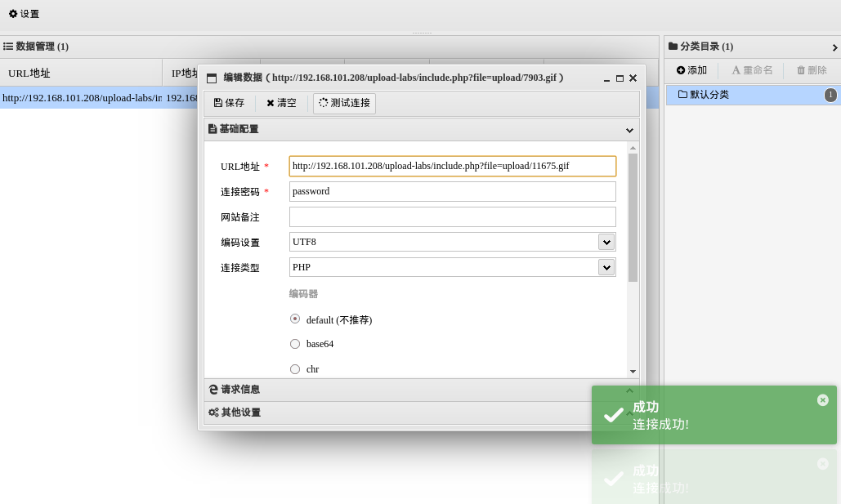Click the dialog vertical scrollbar thumb
This screenshot has width=841, height=504.
tap(633, 217)
